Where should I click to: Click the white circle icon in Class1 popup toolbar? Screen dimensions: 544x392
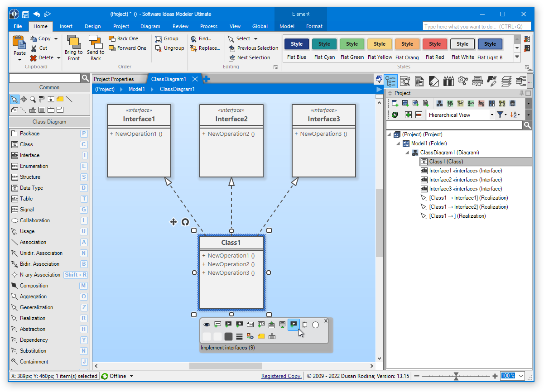(315, 325)
